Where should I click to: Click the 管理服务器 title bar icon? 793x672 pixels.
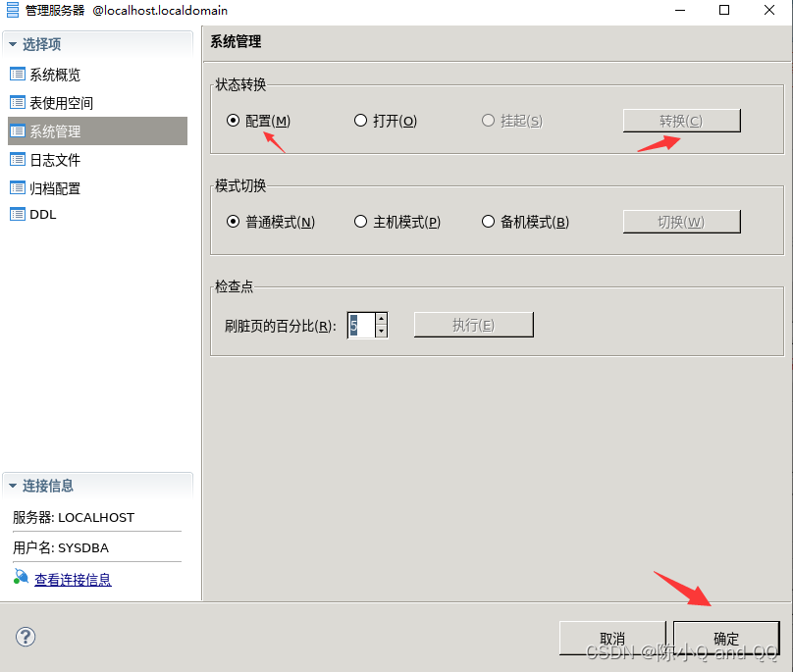tap(13, 10)
